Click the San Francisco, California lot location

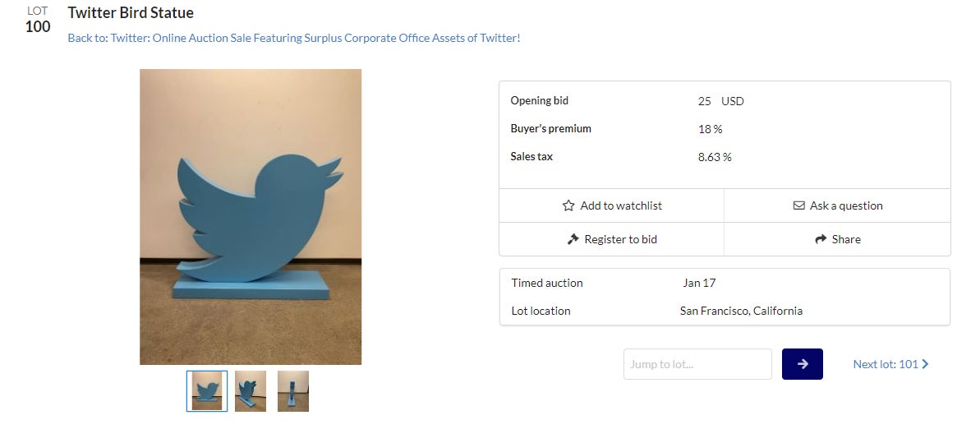coord(741,311)
